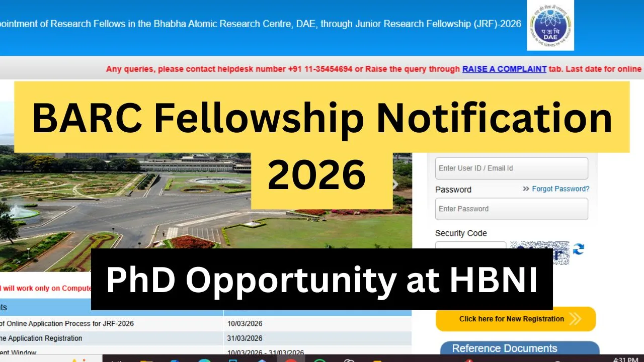This screenshot has height=362, width=644.
Task: Click the arrows beside Forgot Password
Action: pos(526,189)
